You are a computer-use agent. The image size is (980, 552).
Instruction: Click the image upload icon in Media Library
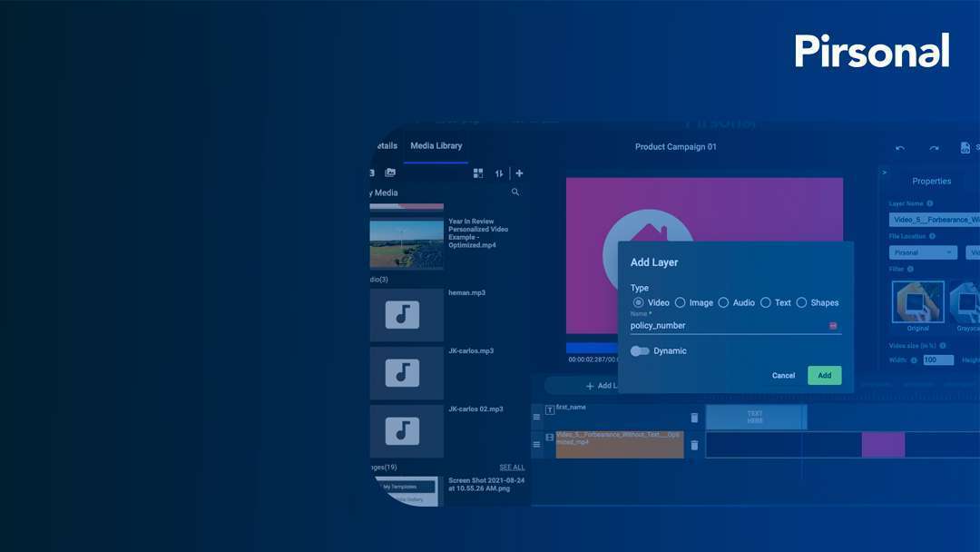point(390,172)
